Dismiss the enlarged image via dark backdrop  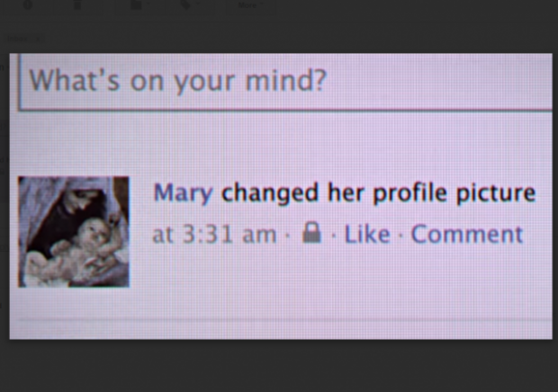tap(279, 366)
